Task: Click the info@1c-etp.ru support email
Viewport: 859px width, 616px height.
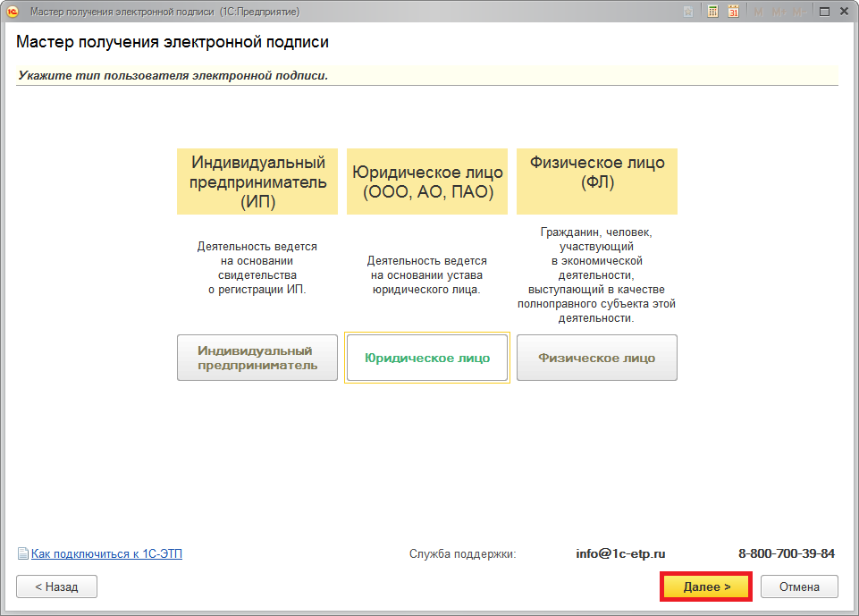Action: [620, 553]
